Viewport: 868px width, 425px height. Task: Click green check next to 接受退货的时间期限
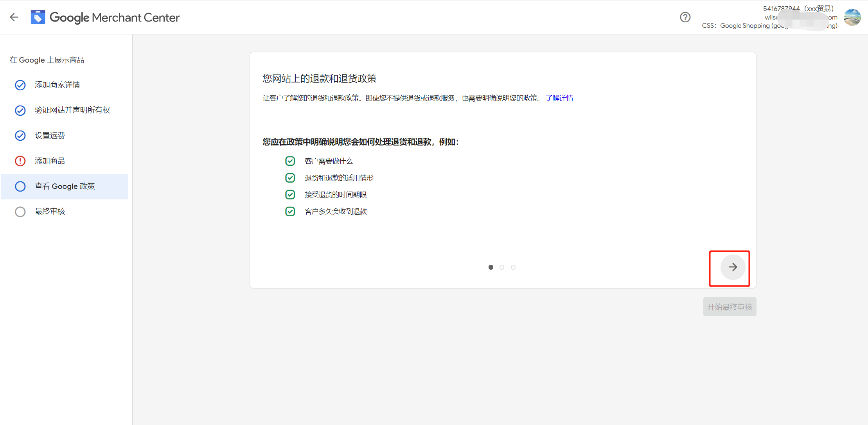click(290, 195)
